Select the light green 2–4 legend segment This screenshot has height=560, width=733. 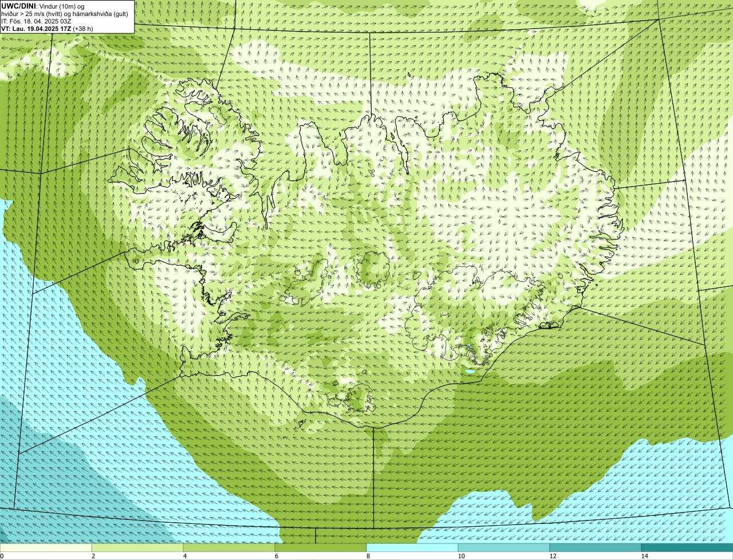coord(137,547)
